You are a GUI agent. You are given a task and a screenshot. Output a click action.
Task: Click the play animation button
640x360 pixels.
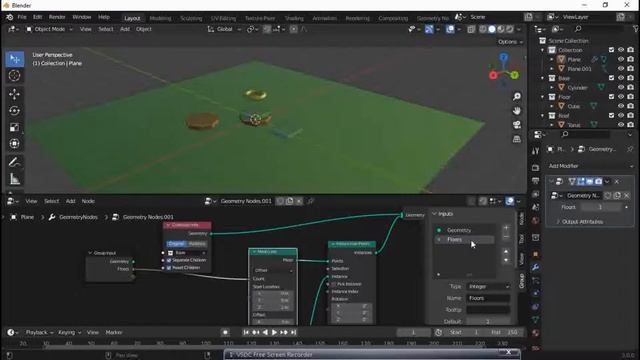(274, 333)
